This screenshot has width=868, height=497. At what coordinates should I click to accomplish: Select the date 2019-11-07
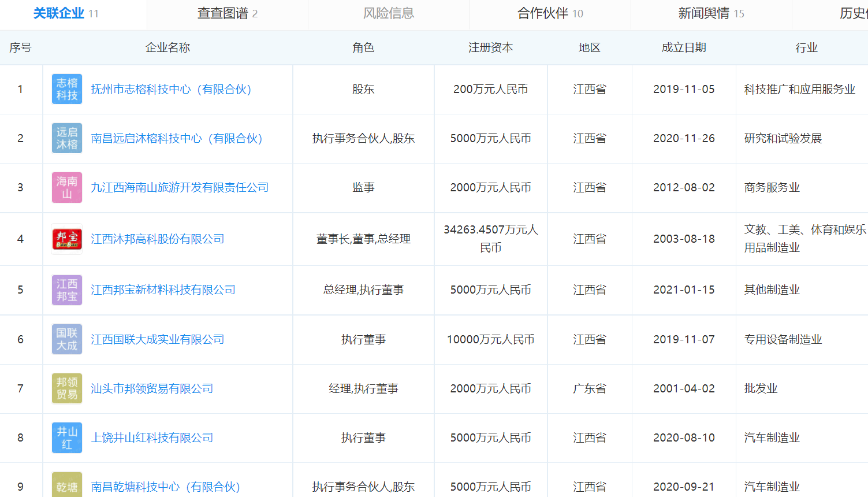click(x=684, y=340)
